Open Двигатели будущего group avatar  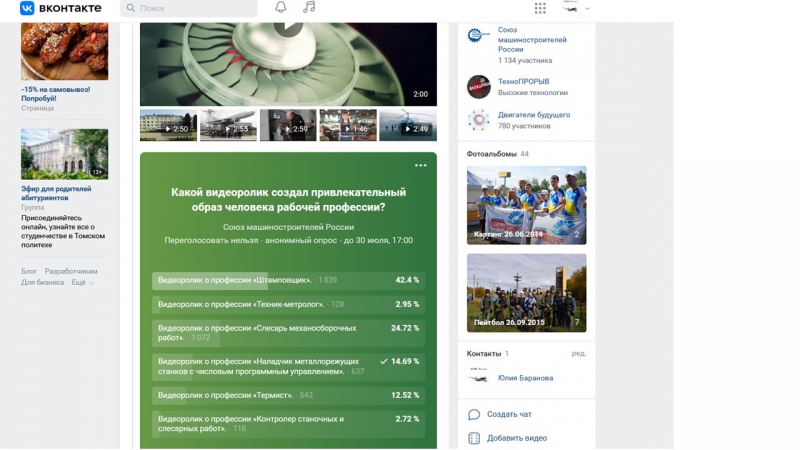point(479,120)
